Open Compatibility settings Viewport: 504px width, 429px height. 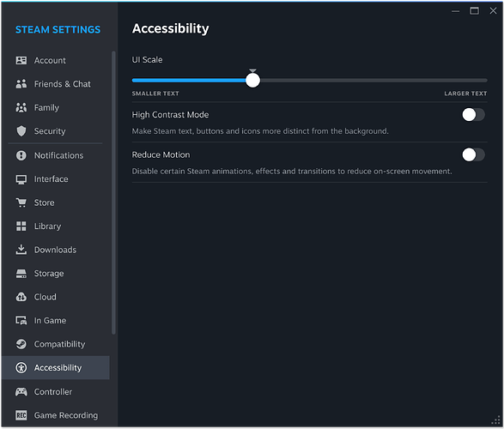click(55, 344)
